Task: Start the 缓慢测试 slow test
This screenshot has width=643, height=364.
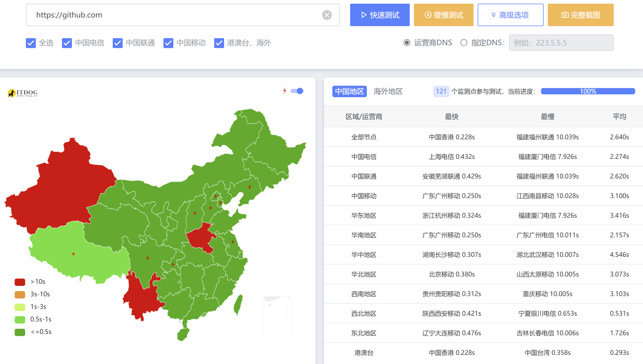Action: point(443,15)
